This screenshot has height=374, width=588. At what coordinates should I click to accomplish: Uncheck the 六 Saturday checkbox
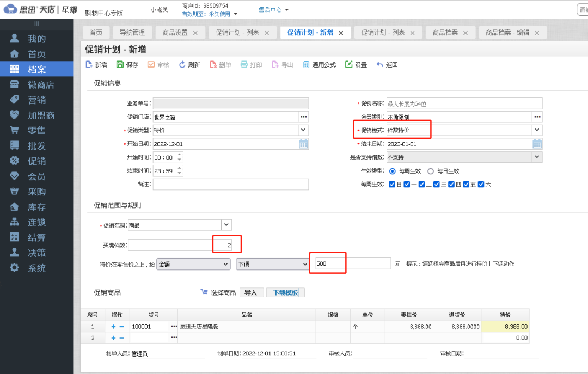tap(481, 184)
